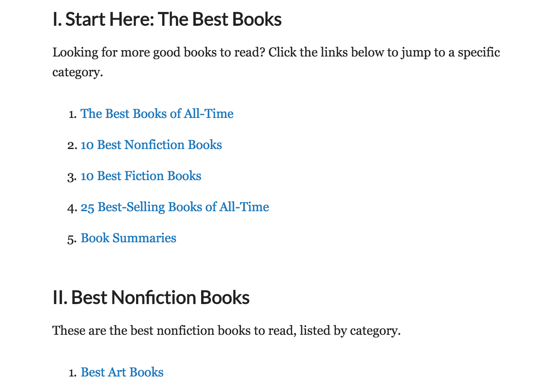Click list number 2 beside 10 Best Nonfiction Books
533x392 pixels.
[72, 145]
